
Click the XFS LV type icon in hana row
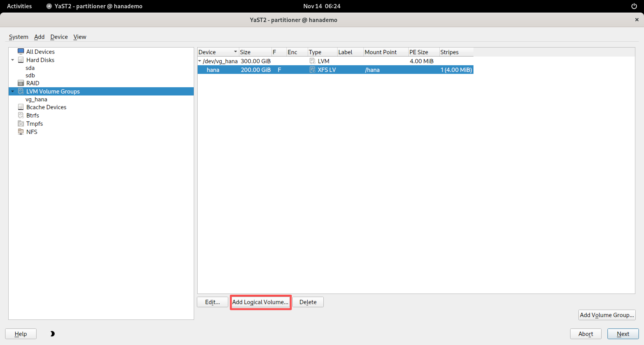pos(312,70)
